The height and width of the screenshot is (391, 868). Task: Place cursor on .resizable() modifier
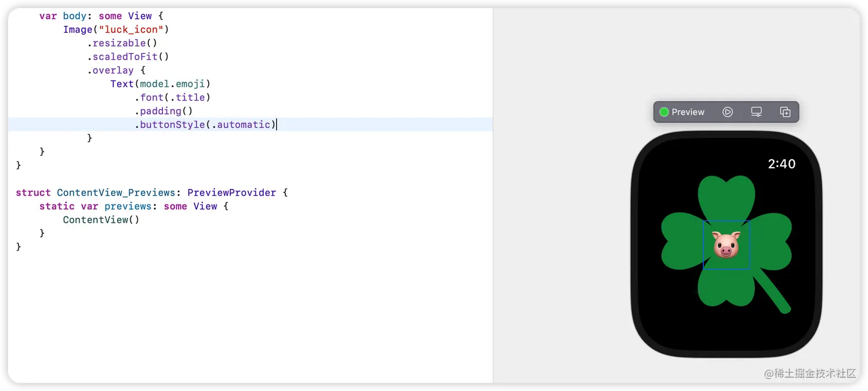(x=122, y=43)
